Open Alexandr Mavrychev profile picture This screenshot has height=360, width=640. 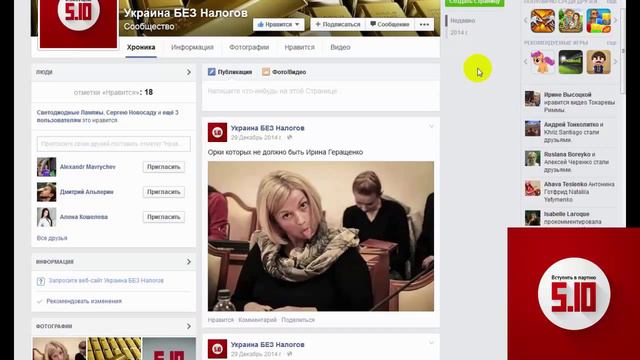(x=47, y=167)
